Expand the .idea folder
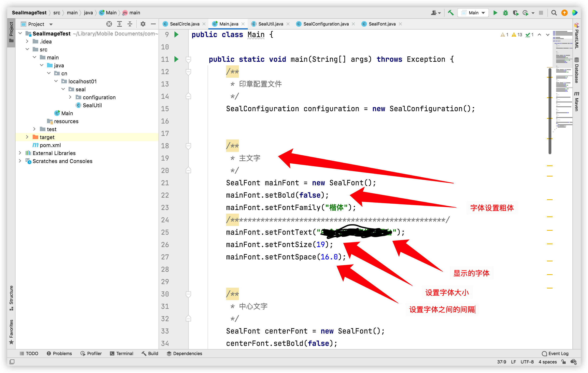 [27, 41]
